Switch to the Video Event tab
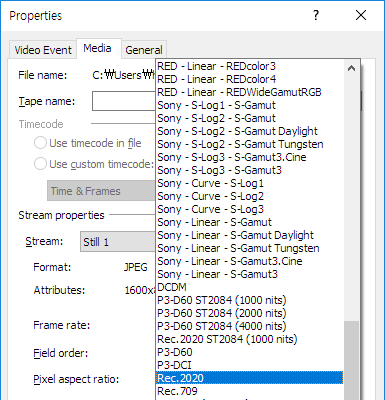Screen dimensions: 385x400 [43, 50]
